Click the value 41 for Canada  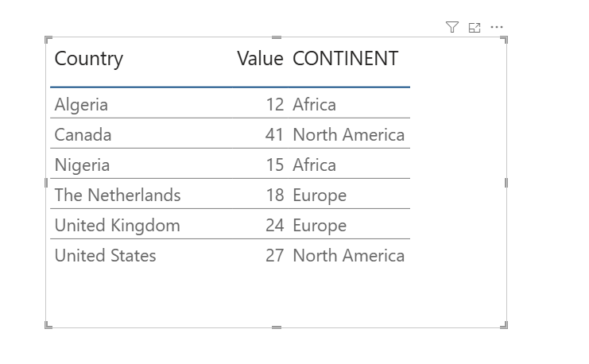click(274, 135)
